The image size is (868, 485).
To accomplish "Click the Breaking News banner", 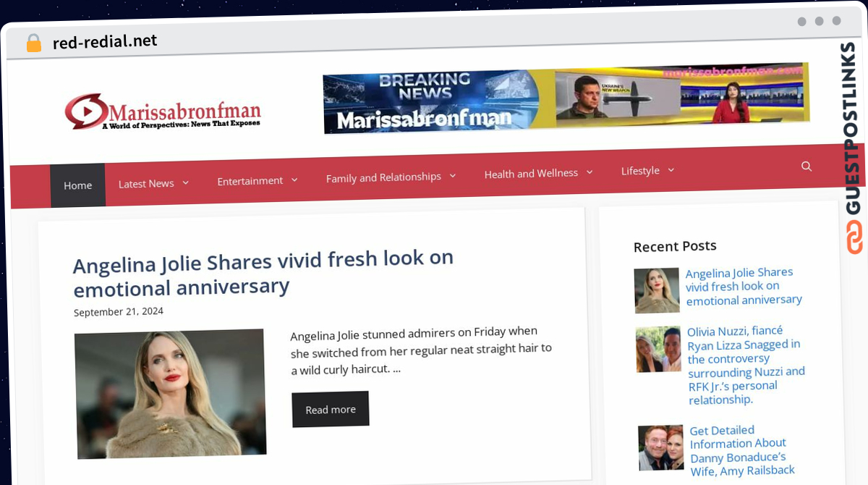I will [x=566, y=98].
